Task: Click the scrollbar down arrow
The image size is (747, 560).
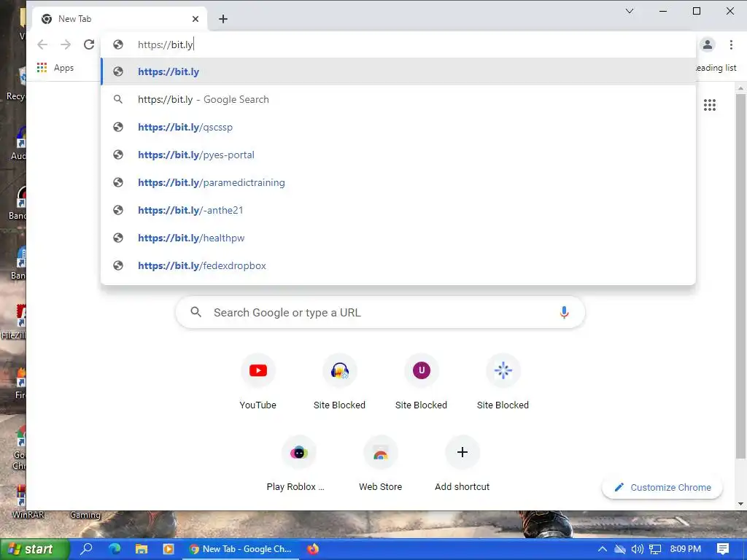Action: [x=740, y=503]
